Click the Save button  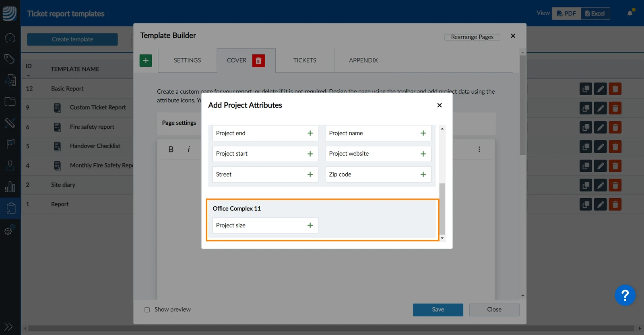pyautogui.click(x=438, y=310)
